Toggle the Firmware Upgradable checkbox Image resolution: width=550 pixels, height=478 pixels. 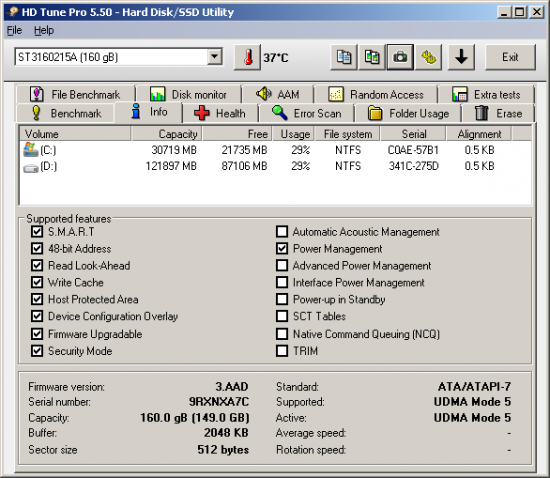click(x=37, y=334)
